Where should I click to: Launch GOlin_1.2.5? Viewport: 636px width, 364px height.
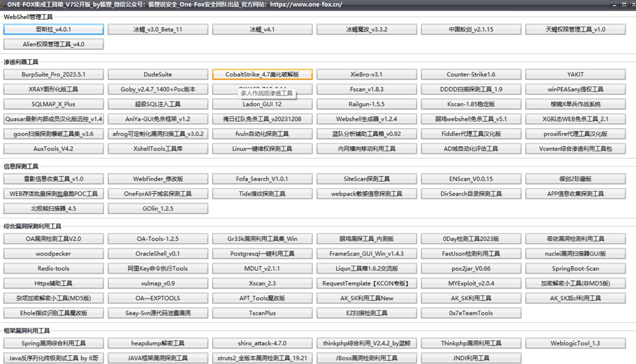click(158, 209)
